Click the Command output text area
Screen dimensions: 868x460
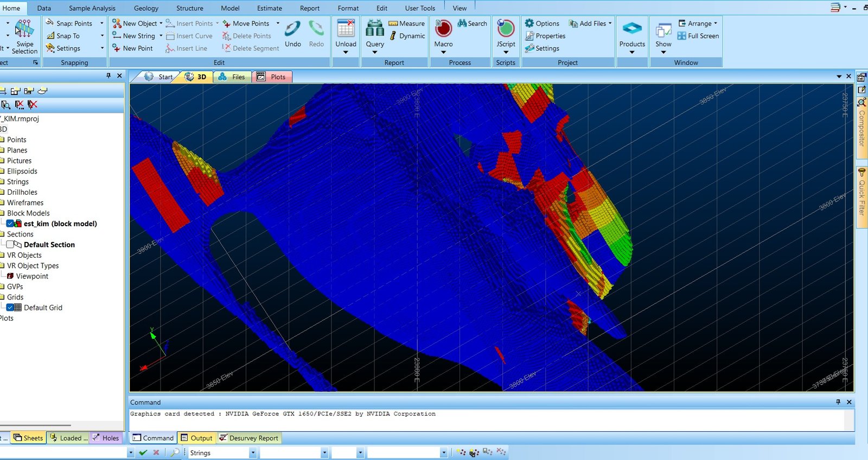click(487, 420)
